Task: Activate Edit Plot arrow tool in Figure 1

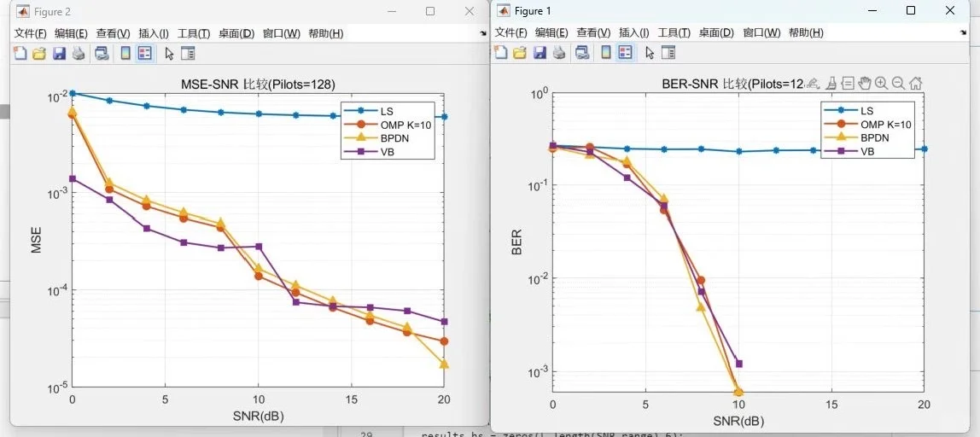Action: point(650,53)
